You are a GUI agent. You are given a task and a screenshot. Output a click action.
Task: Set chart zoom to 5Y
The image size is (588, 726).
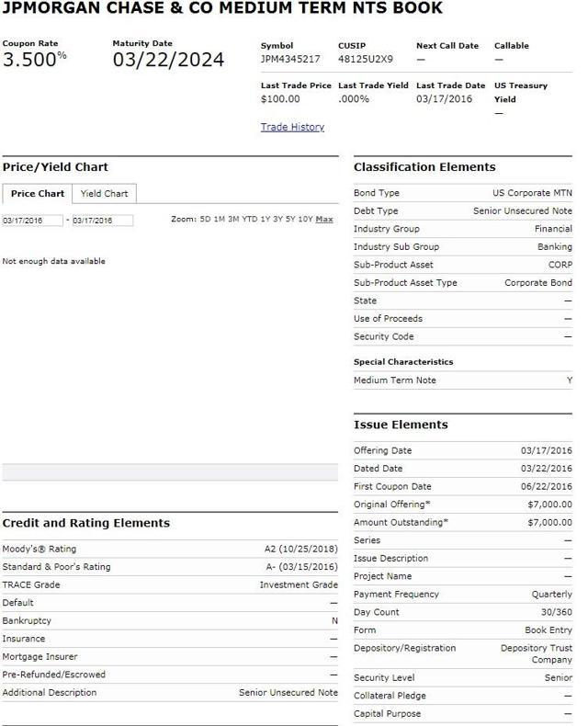(x=290, y=219)
